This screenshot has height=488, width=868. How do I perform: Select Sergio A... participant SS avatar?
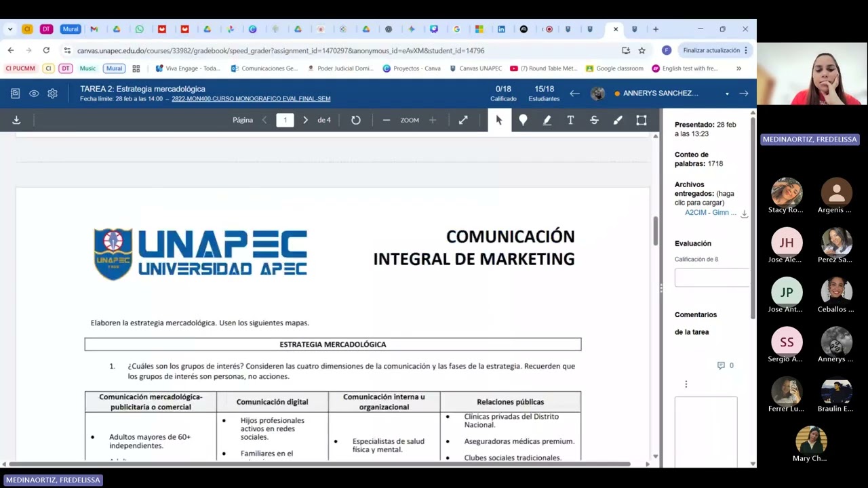787,342
